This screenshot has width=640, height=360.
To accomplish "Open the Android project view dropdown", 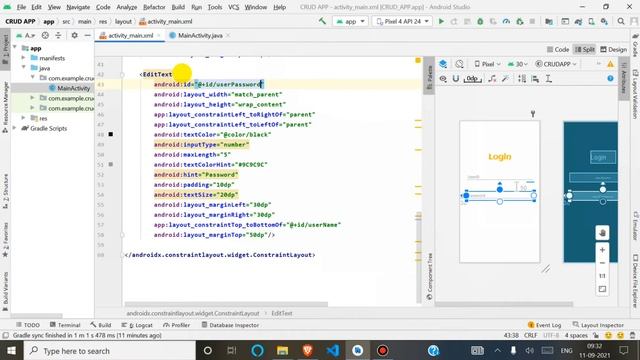I will (25, 36).
